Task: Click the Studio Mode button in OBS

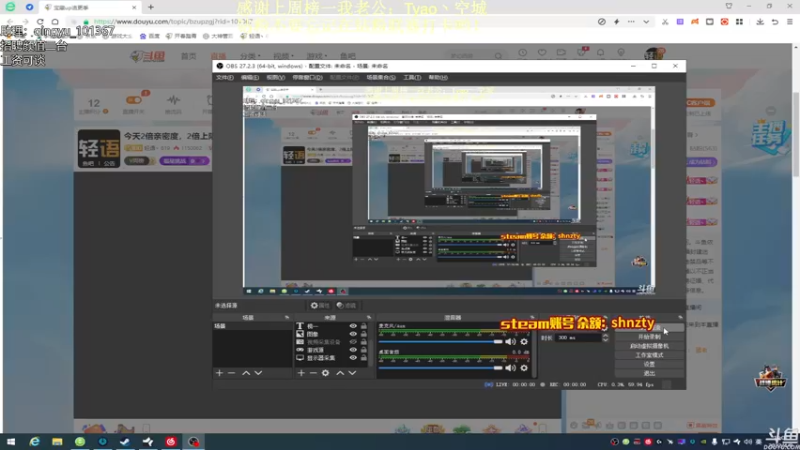Action: (649, 355)
